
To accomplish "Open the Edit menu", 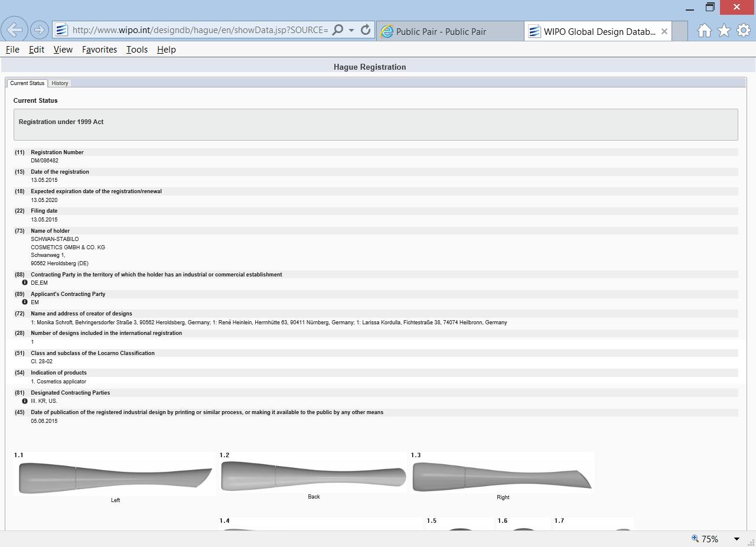I will coord(37,50).
